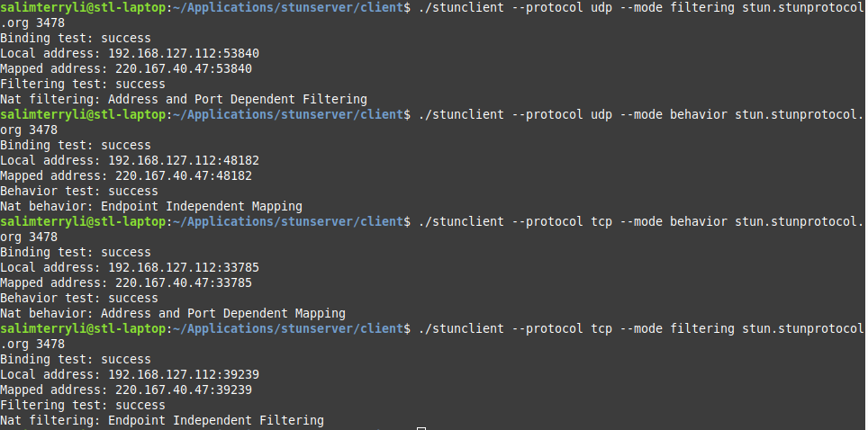This screenshot has height=430, width=868.
Task: Select the 'Address and Port Dependent Mapping' line
Action: (173, 313)
